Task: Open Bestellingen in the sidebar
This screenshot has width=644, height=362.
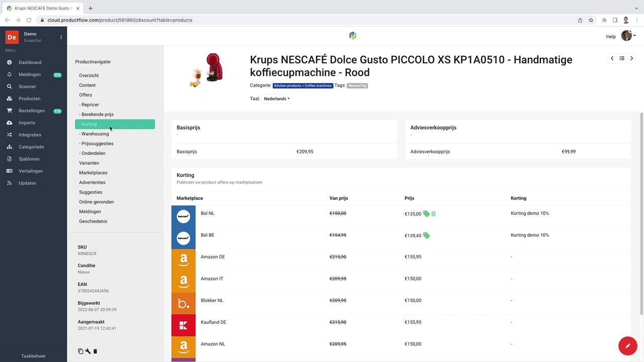Action: point(32,111)
